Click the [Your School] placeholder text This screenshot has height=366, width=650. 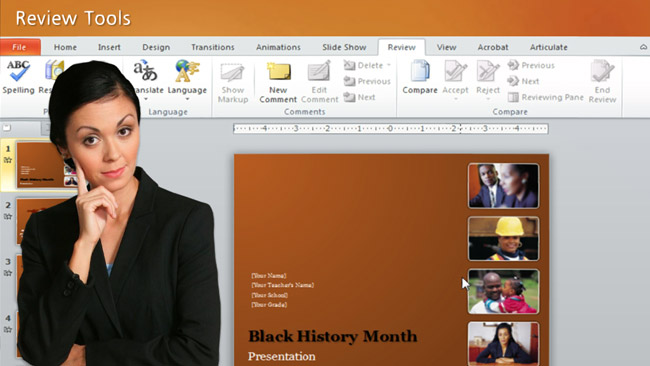[x=269, y=295]
